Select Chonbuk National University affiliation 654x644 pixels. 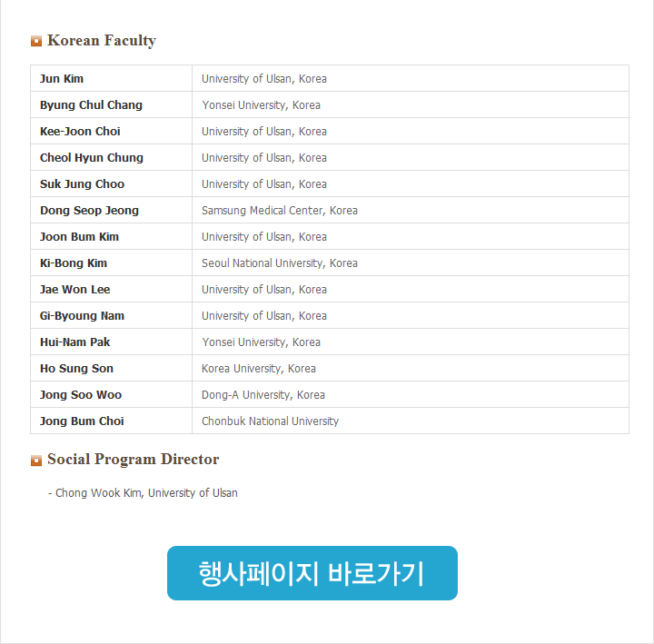pos(271,421)
